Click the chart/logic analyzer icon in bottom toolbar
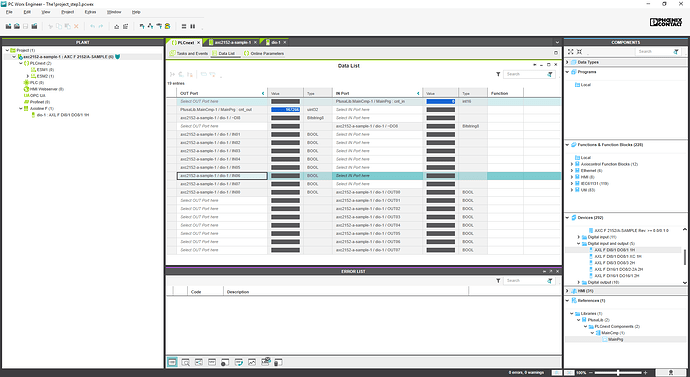Viewport: 690px width, 377px height. [252, 362]
